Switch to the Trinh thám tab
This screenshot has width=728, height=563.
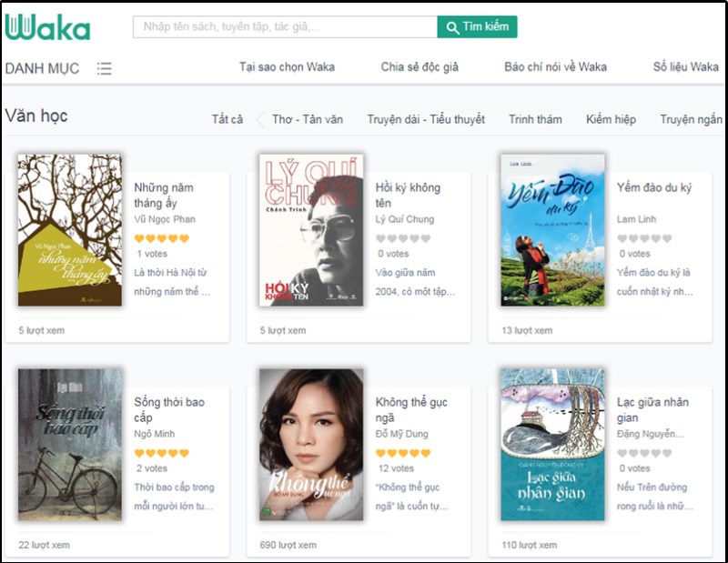[x=535, y=119]
